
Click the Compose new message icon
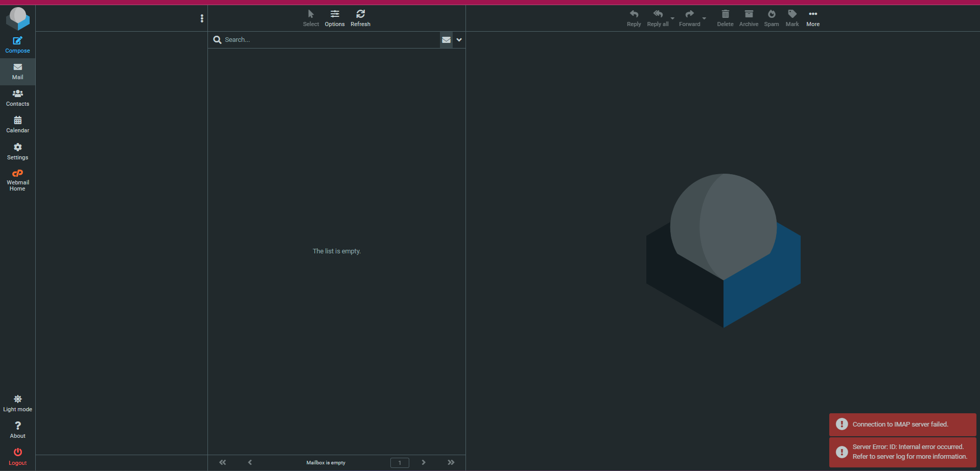(17, 44)
